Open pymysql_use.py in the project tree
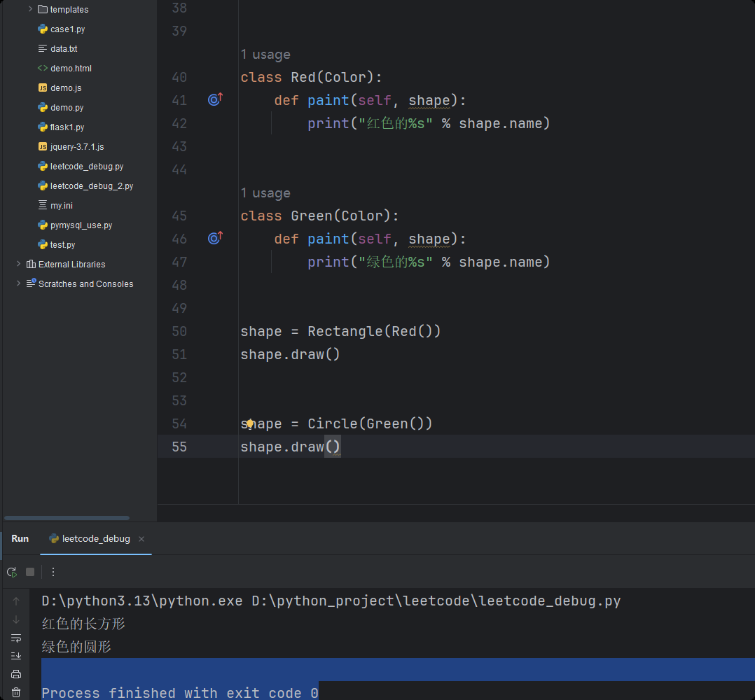The image size is (755, 700). [75, 225]
